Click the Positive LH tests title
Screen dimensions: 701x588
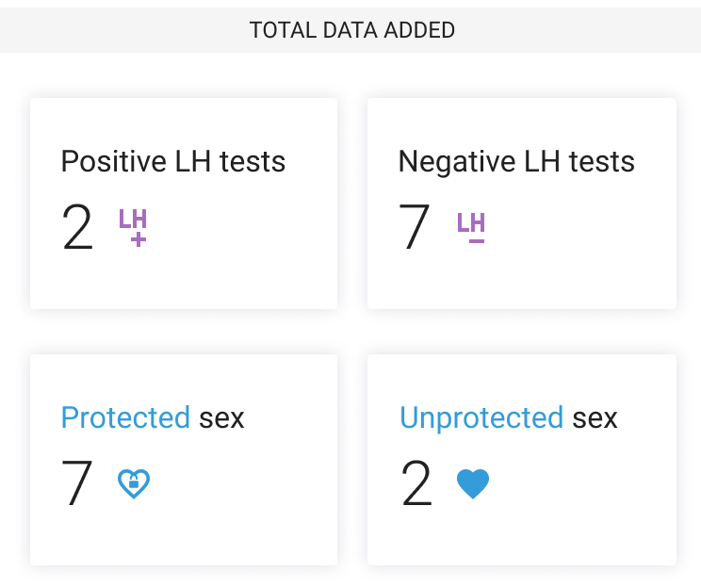[173, 161]
